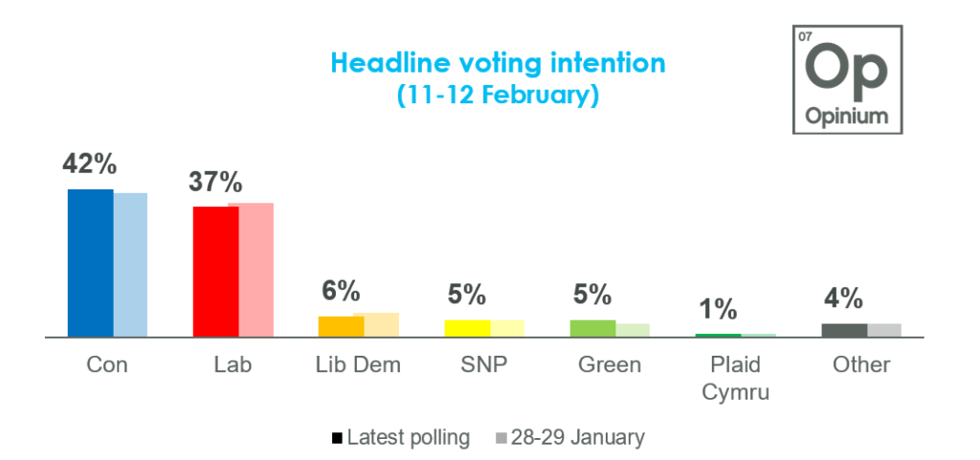Select the dark blue Con bar
980x460 pixels.
[x=90, y=263]
